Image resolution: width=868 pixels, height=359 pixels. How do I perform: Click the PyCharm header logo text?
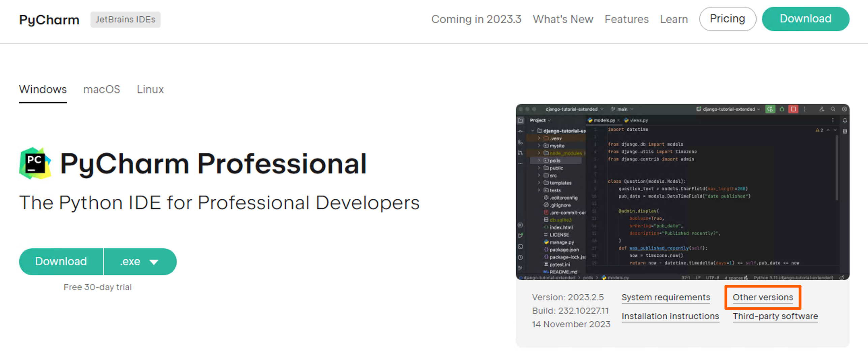pyautogui.click(x=49, y=20)
